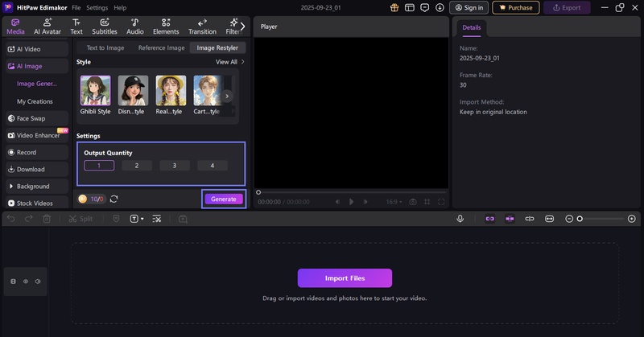Click the Split tool
The height and width of the screenshot is (337, 644).
pyautogui.click(x=80, y=219)
